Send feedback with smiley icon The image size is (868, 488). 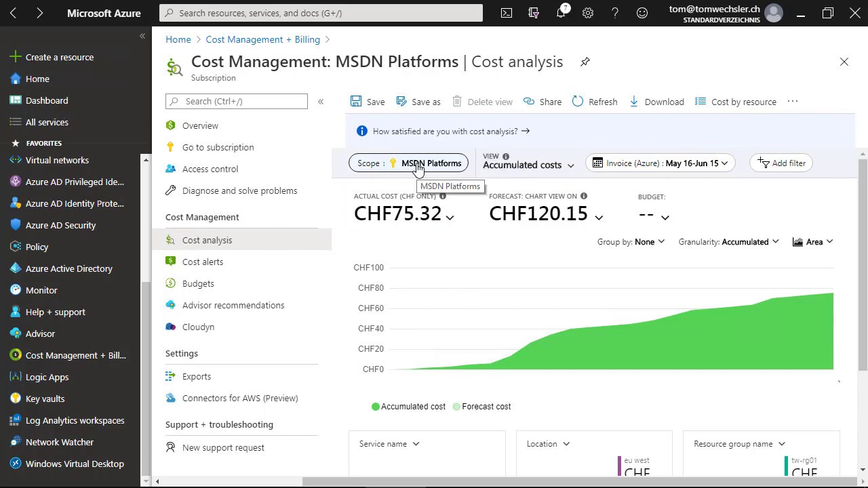pyautogui.click(x=642, y=13)
